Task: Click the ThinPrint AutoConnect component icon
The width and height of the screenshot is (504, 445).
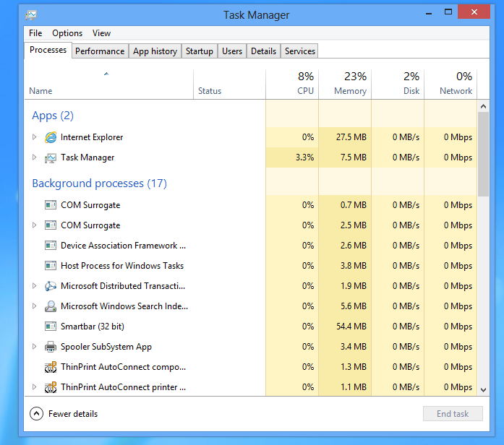Action: coord(51,367)
